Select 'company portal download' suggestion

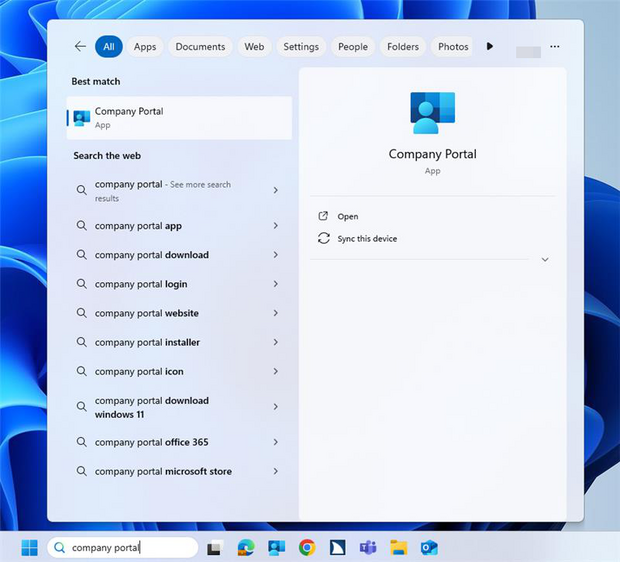click(x=179, y=255)
